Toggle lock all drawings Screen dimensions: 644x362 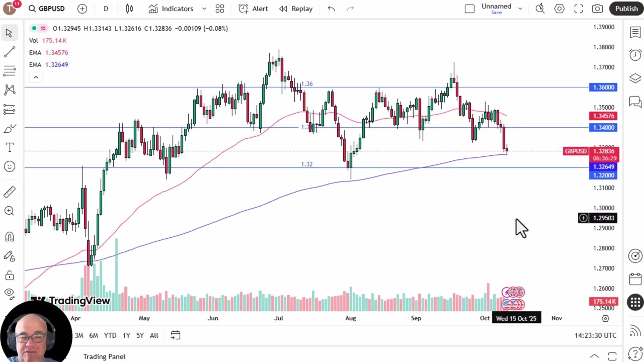(10, 276)
